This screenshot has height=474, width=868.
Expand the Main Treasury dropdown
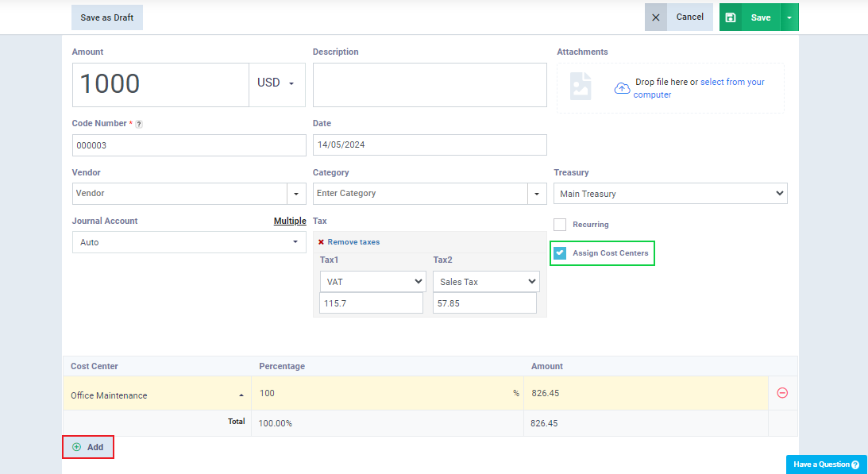[670, 194]
